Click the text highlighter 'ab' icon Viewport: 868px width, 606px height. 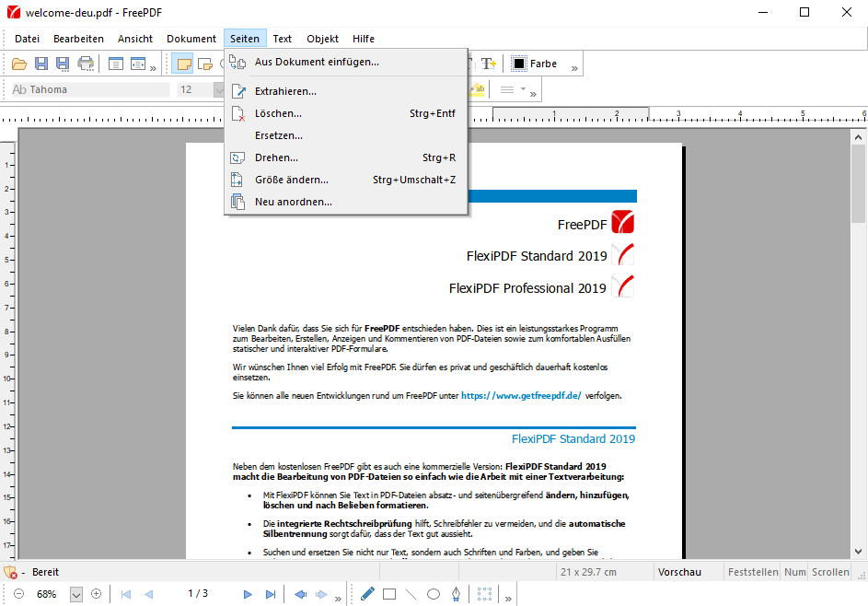[478, 89]
